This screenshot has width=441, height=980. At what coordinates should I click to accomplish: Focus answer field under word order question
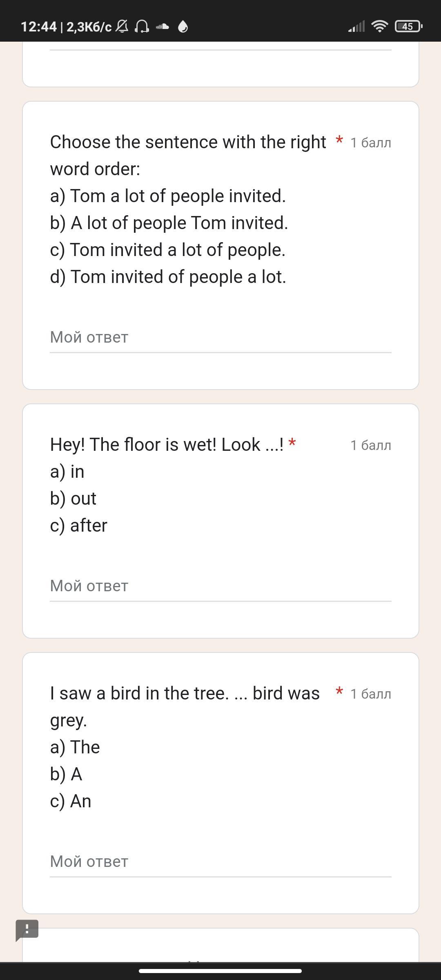click(x=220, y=338)
